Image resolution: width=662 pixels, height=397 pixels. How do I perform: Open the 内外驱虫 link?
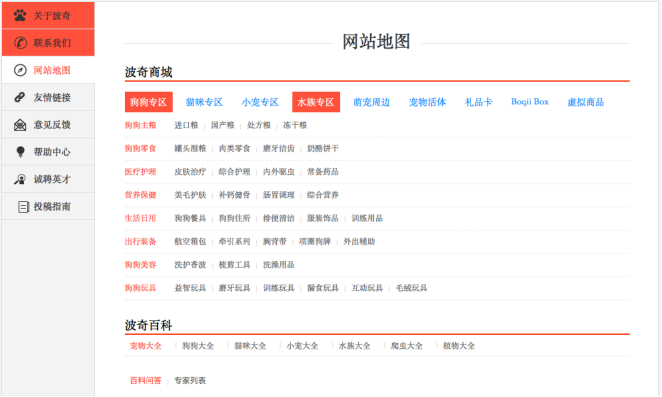279,171
